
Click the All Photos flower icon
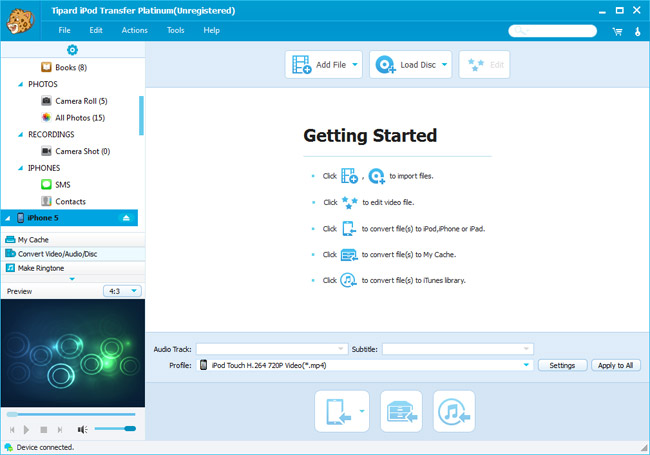(46, 117)
